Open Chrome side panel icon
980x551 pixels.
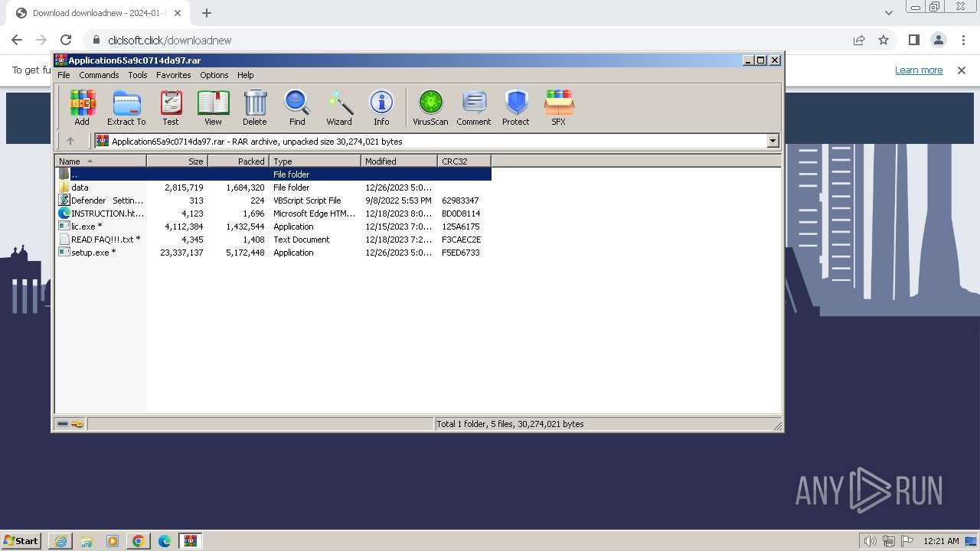(x=913, y=40)
